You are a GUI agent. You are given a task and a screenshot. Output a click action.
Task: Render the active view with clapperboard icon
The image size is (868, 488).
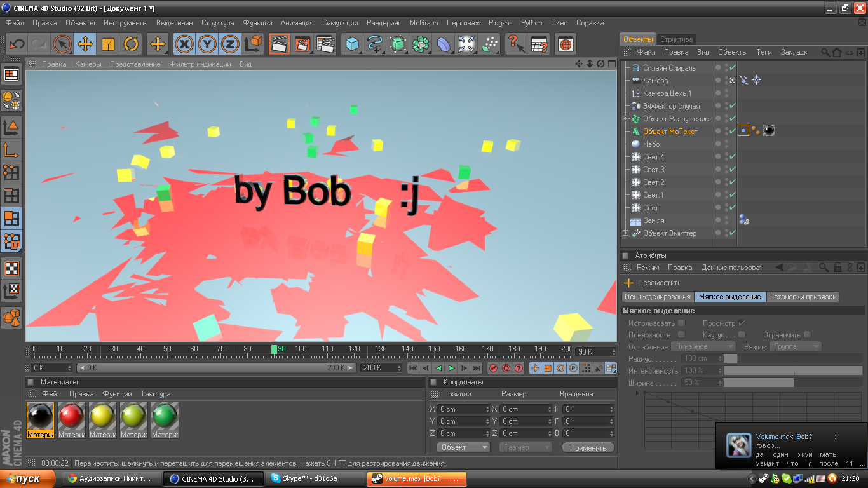tap(279, 44)
